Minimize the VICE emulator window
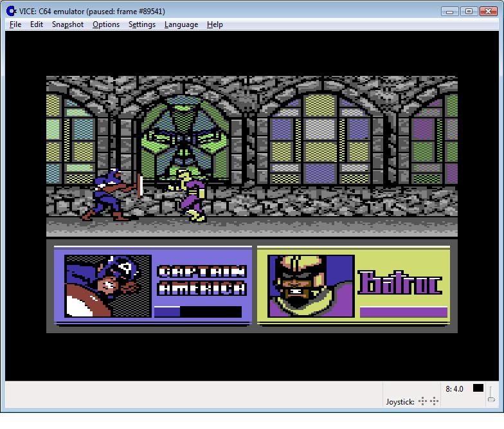This screenshot has width=504, height=429. pos(450,12)
